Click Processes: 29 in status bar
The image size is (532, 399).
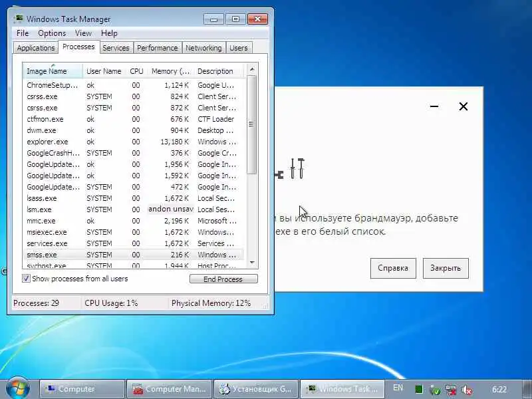point(37,303)
